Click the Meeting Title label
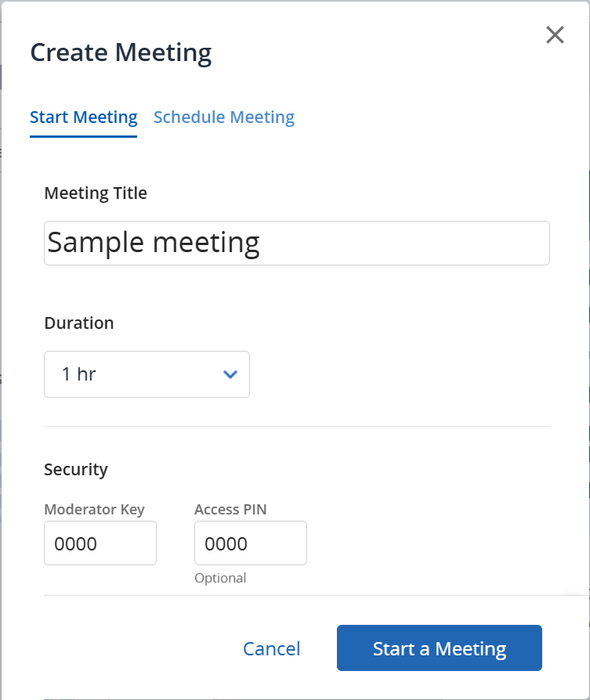The width and height of the screenshot is (590, 700). point(96,193)
